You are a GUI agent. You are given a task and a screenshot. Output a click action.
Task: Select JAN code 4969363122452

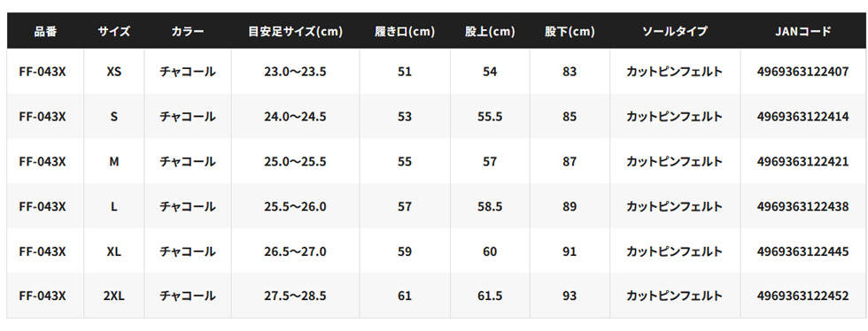pos(802,296)
